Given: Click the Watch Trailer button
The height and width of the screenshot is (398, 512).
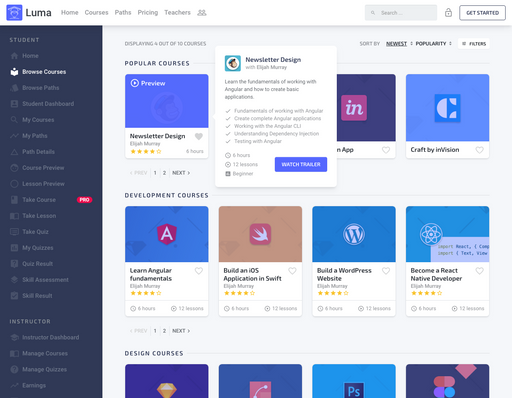Looking at the screenshot, I should 301,164.
